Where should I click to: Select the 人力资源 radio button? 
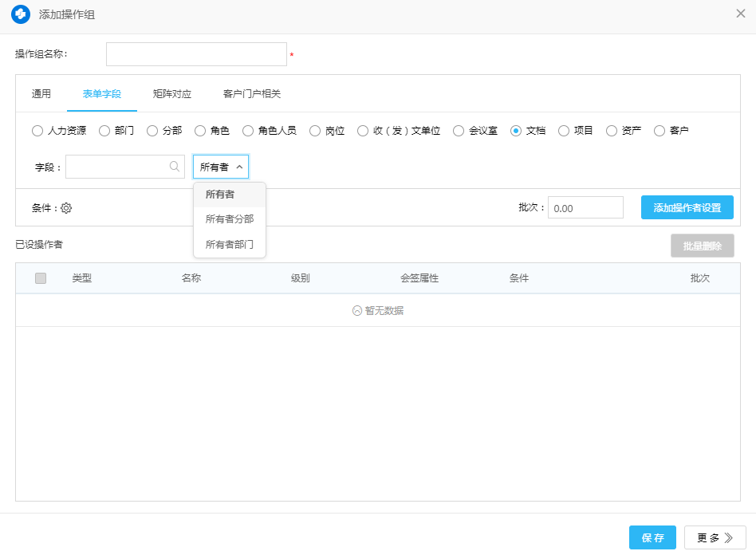click(x=37, y=131)
